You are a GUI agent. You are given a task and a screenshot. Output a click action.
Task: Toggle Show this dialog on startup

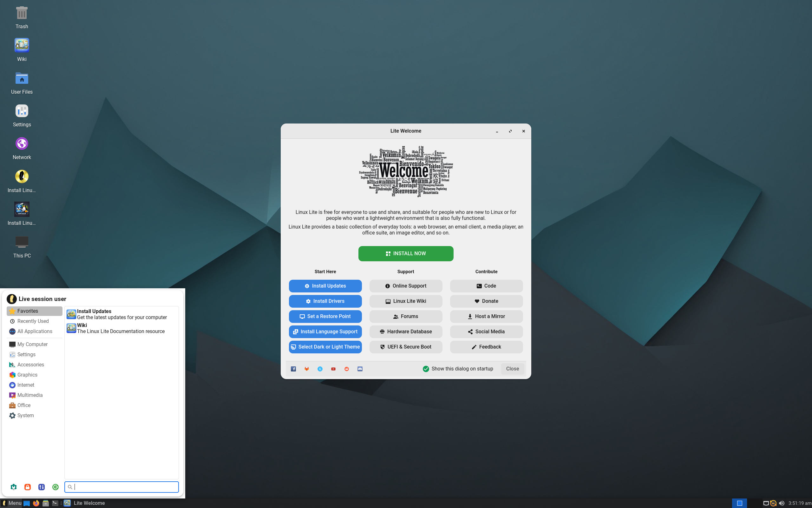[458, 369]
